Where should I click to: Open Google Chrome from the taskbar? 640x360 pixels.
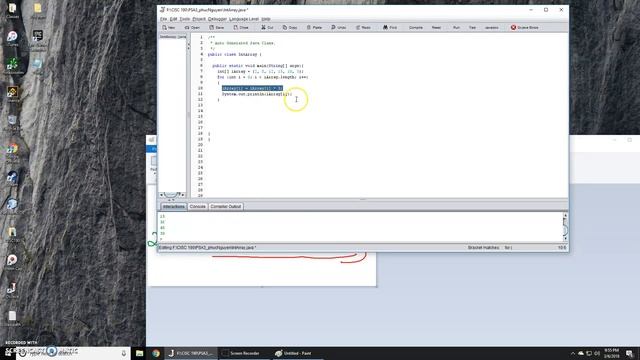[x=156, y=353]
